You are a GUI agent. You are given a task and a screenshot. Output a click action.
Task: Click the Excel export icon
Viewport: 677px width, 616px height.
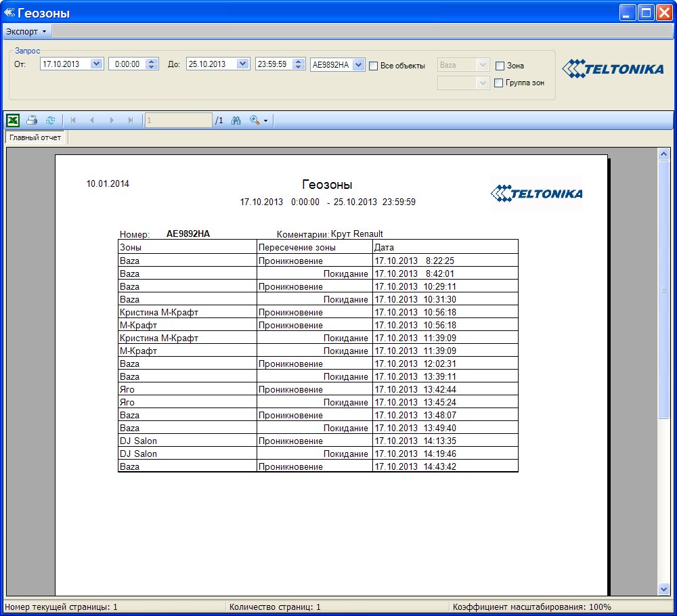click(12, 120)
